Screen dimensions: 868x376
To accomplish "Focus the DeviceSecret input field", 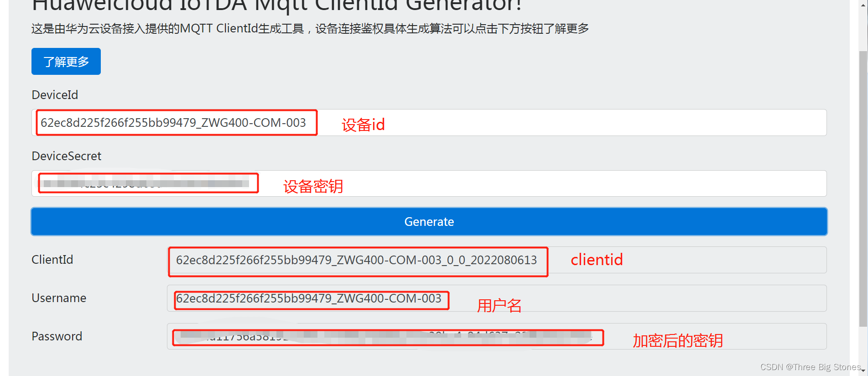I will pos(429,183).
